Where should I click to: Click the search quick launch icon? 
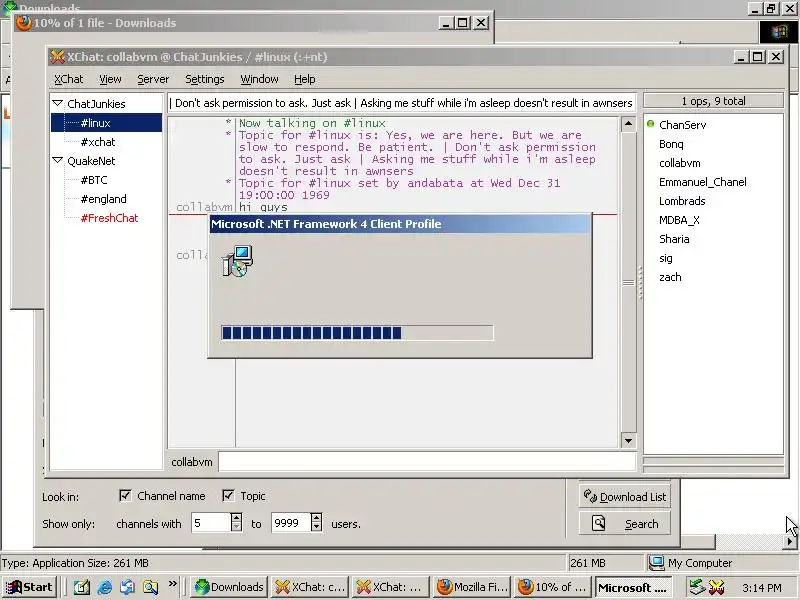(x=151, y=587)
